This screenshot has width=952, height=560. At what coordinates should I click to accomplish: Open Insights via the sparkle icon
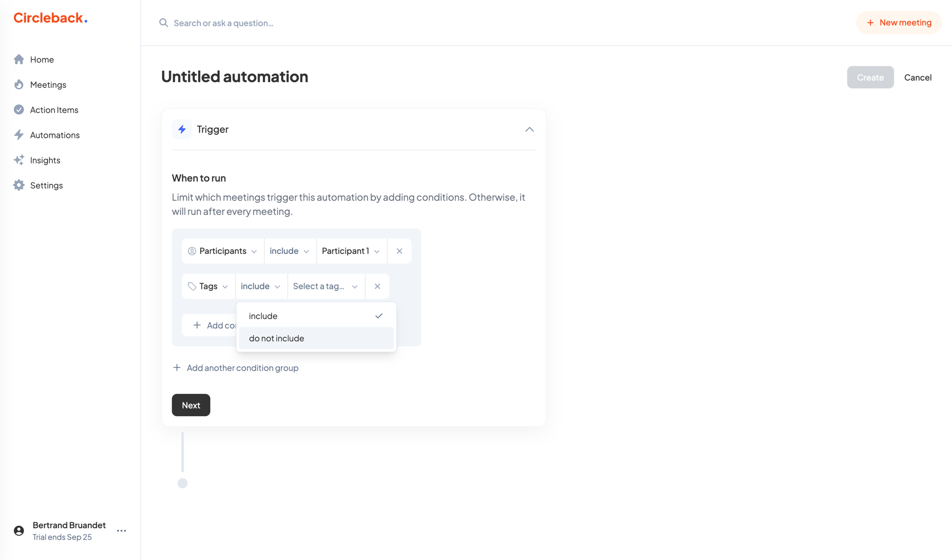coord(18,160)
